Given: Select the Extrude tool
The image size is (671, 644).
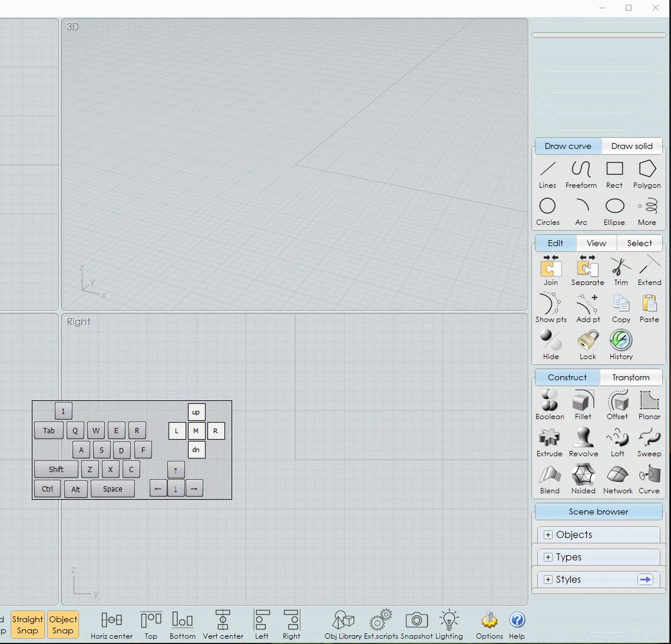Looking at the screenshot, I should [x=549, y=440].
